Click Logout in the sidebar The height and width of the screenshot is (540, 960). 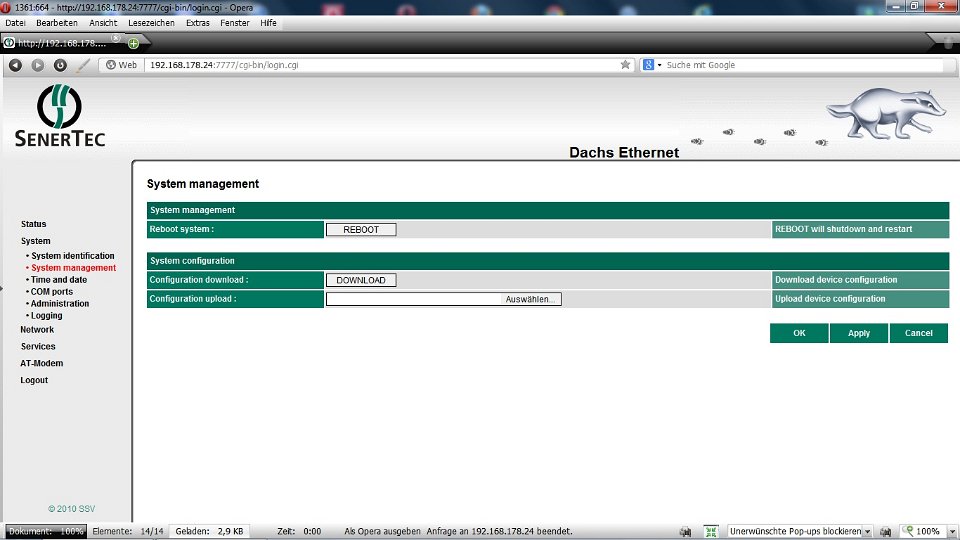tap(34, 380)
